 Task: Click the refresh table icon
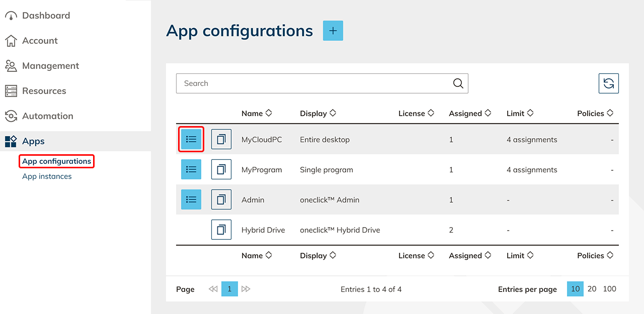(x=608, y=83)
